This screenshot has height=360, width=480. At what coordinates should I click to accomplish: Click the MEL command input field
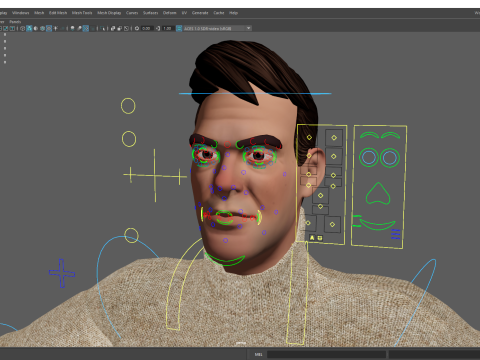[x=327, y=354]
